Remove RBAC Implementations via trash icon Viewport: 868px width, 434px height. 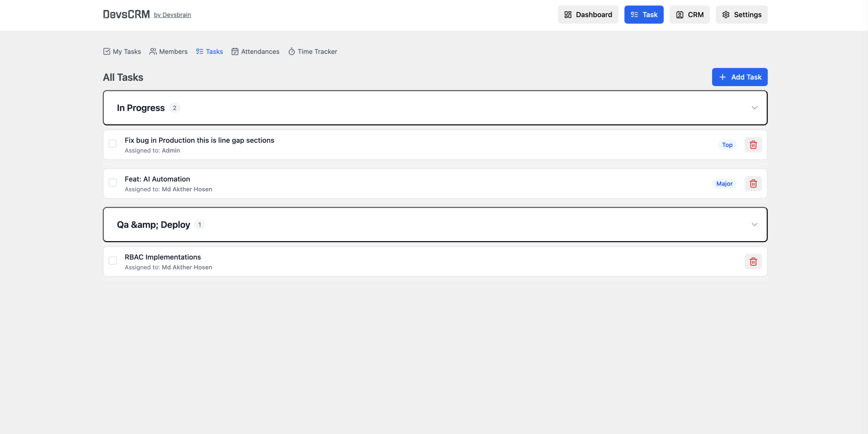pyautogui.click(x=753, y=262)
